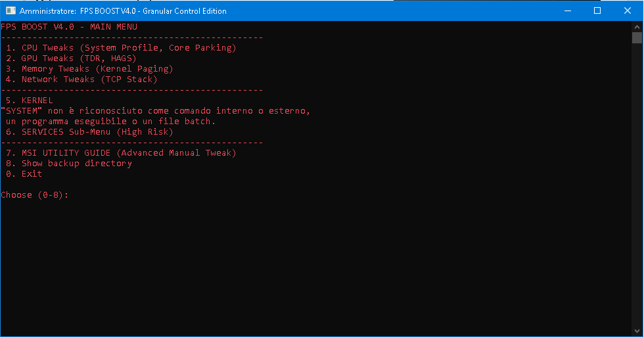The image size is (644, 337).
Task: Click the 'SERVICES Sub-Menu (High Risk)' line
Action: (89, 132)
